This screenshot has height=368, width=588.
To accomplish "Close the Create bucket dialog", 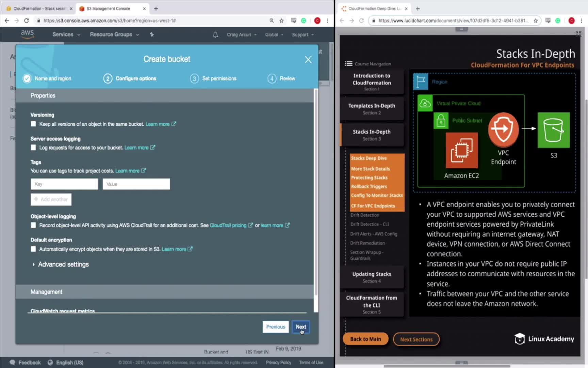I will point(308,60).
